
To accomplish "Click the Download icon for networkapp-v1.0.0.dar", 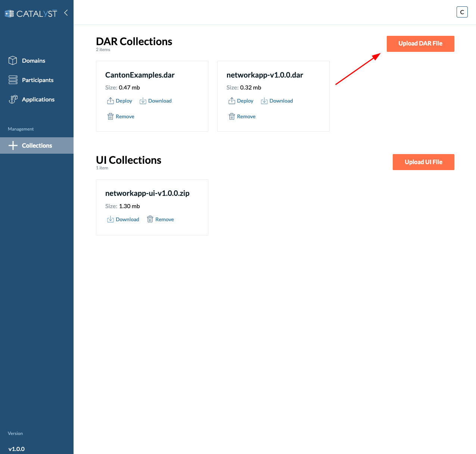I will [x=264, y=100].
